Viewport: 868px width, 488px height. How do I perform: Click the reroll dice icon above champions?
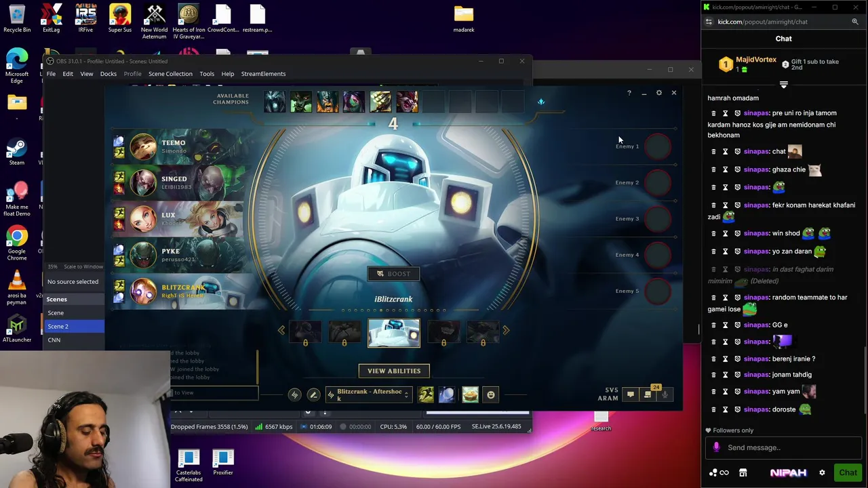540,102
